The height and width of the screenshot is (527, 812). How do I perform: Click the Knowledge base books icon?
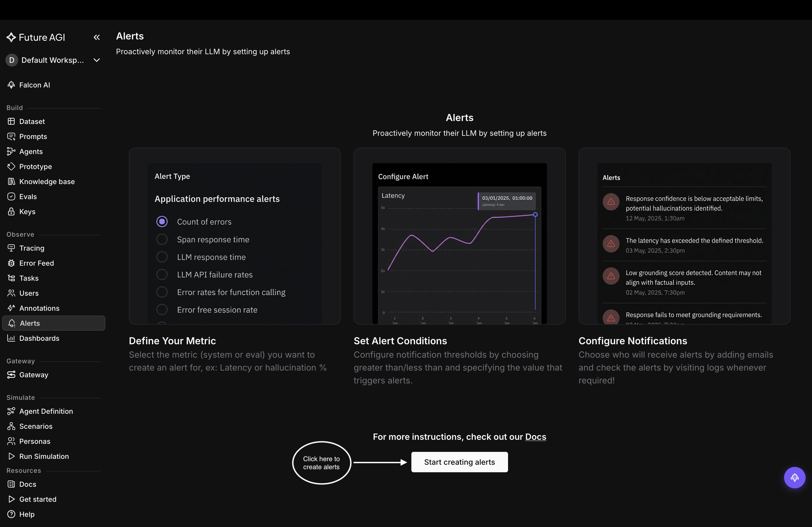(11, 181)
